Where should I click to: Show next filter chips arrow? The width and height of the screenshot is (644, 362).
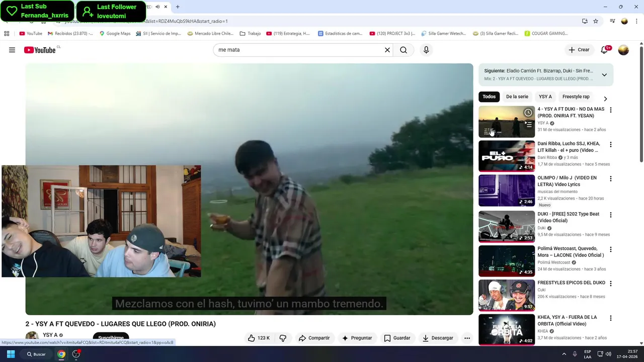pyautogui.click(x=605, y=99)
